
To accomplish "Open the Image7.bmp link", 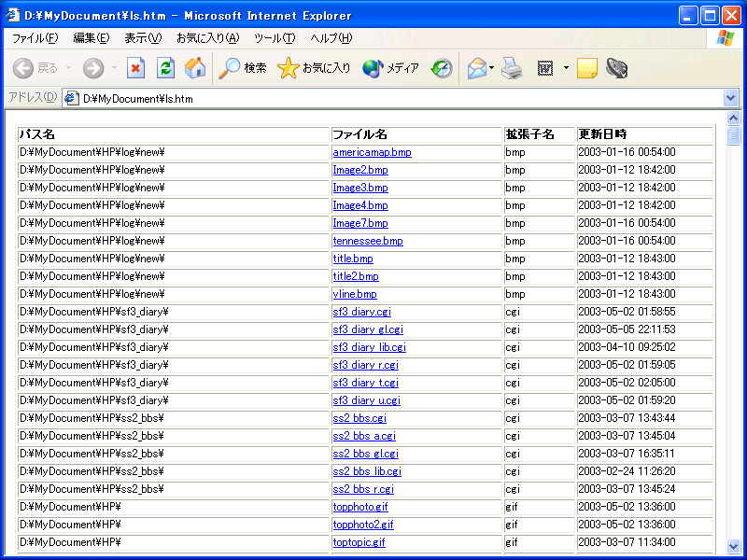I will pyautogui.click(x=360, y=223).
